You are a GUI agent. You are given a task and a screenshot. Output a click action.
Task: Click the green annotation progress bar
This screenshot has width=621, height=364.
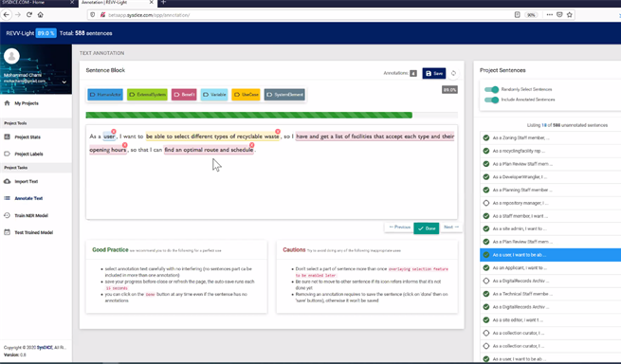pyautogui.click(x=248, y=116)
